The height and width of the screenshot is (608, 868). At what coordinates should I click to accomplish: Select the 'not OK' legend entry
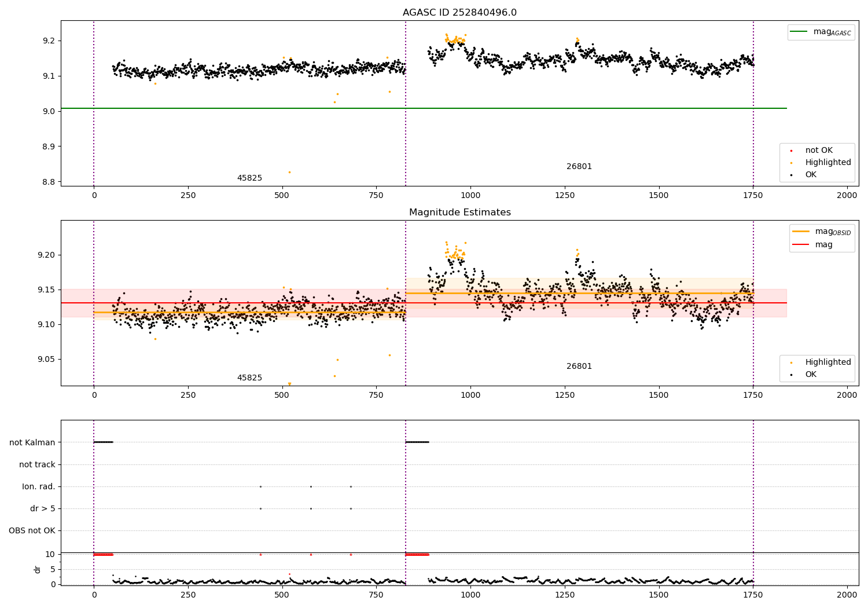pos(819,151)
